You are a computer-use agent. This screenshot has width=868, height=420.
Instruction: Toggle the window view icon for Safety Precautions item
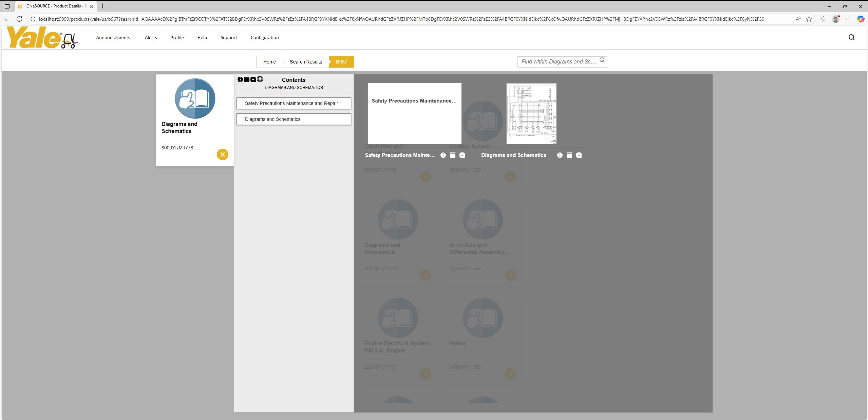[x=453, y=155]
